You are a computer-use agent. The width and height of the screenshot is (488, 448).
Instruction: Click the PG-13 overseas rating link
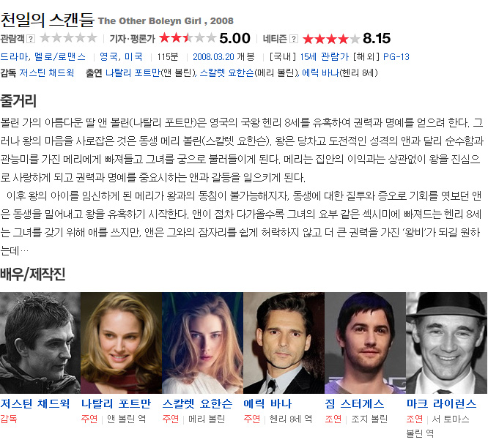[x=396, y=57]
